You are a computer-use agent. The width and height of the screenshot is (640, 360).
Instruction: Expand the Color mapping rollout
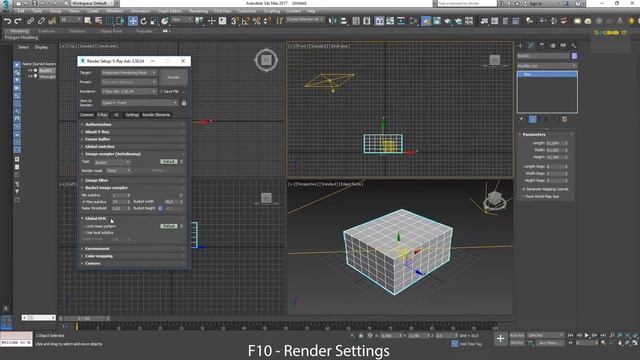tap(133, 256)
